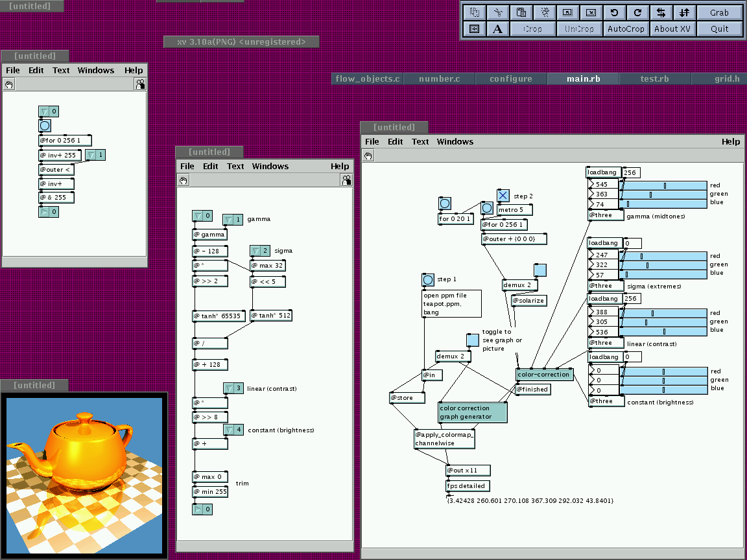
Task: Click the xv enlarge image size icon
Action: tap(591, 12)
